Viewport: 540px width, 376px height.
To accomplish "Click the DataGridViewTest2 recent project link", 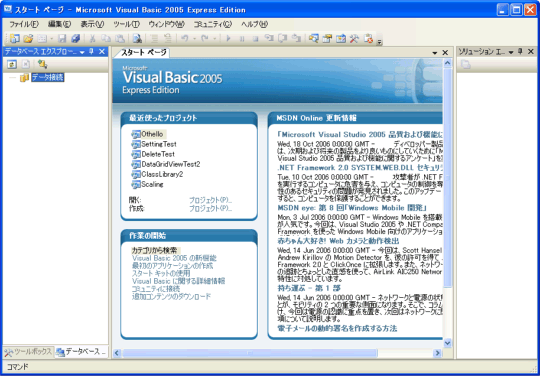I will [171, 164].
